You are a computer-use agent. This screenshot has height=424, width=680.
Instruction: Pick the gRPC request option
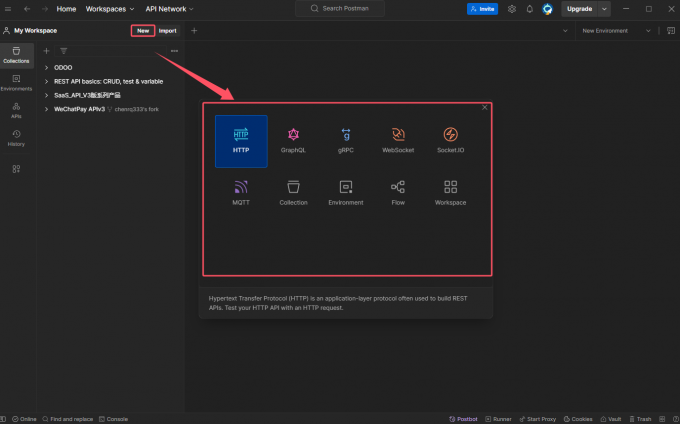coord(346,141)
